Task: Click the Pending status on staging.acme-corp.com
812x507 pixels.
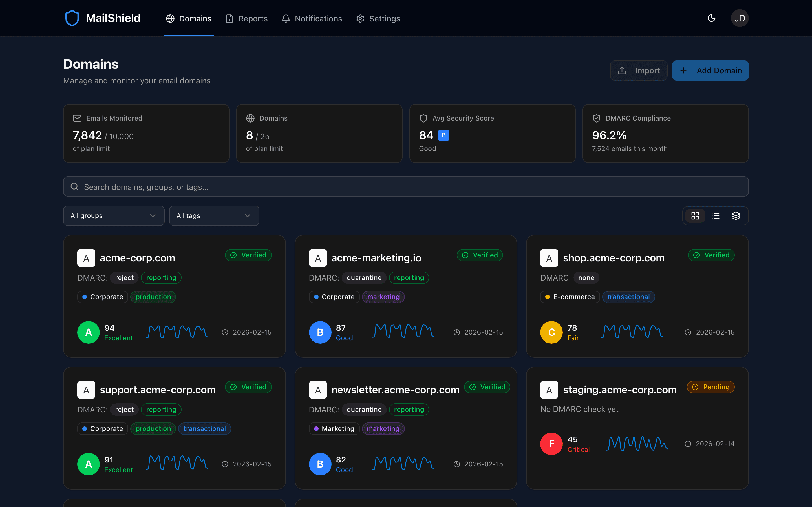Action: pyautogui.click(x=710, y=387)
